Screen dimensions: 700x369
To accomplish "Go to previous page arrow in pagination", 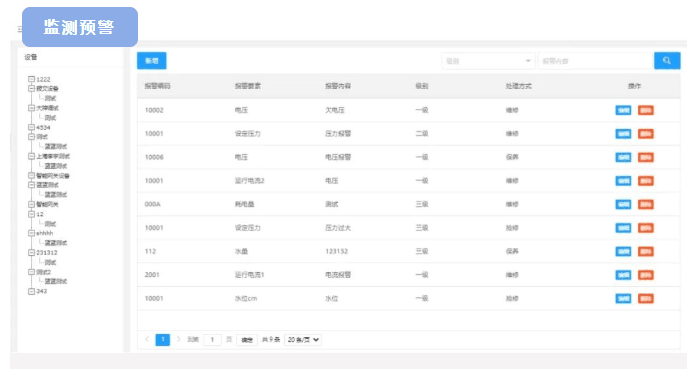I will point(147,340).
